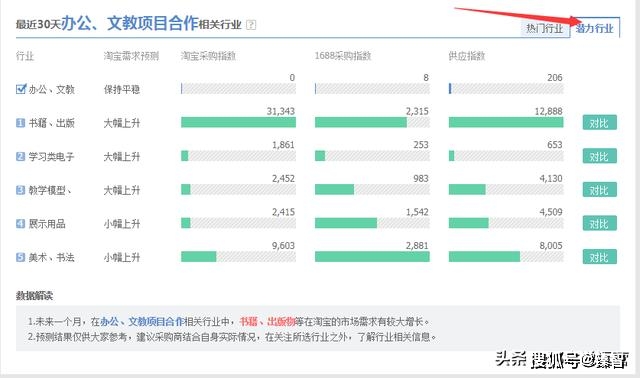Click the 1688采购指数 column header

click(343, 56)
